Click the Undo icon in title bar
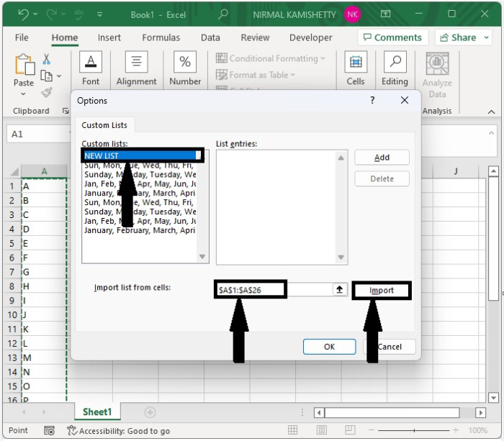 (x=24, y=14)
